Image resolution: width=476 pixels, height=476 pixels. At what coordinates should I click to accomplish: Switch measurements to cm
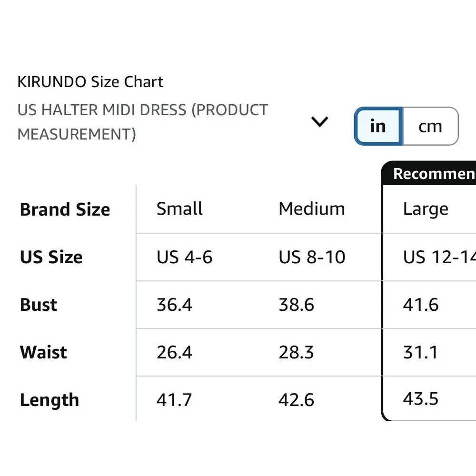(x=430, y=126)
